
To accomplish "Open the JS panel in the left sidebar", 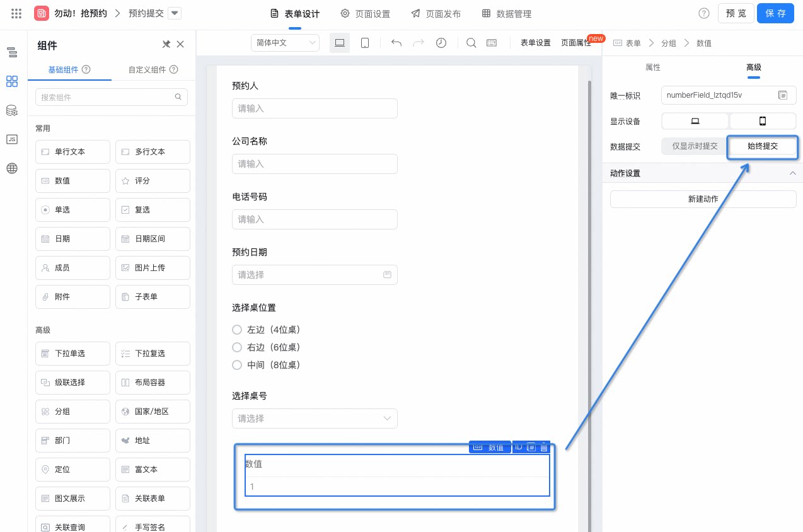I will [12, 139].
